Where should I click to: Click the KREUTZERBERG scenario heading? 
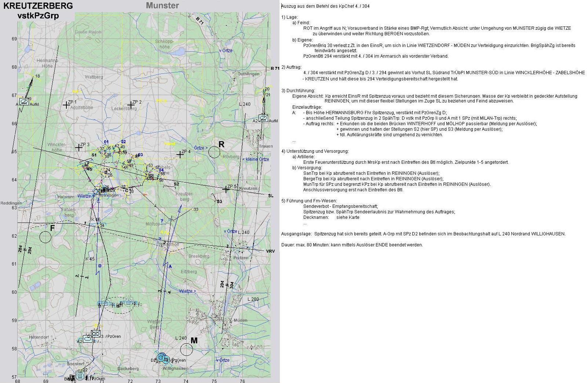(38, 6)
